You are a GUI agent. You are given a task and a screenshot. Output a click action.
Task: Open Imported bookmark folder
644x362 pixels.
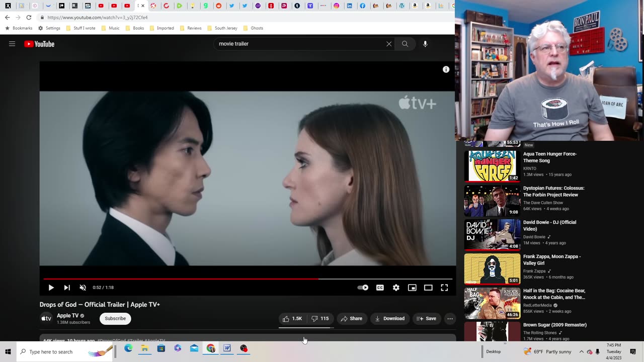(x=162, y=28)
